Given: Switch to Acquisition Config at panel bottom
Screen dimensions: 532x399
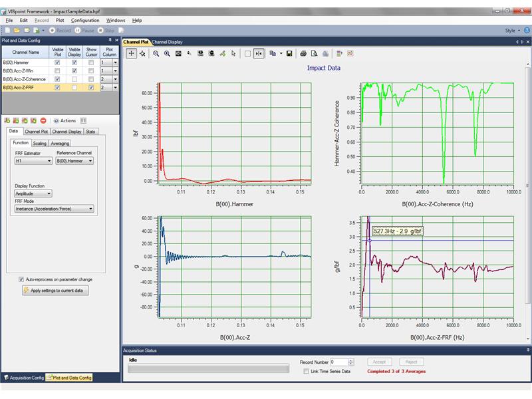Looking at the screenshot, I should (24, 378).
